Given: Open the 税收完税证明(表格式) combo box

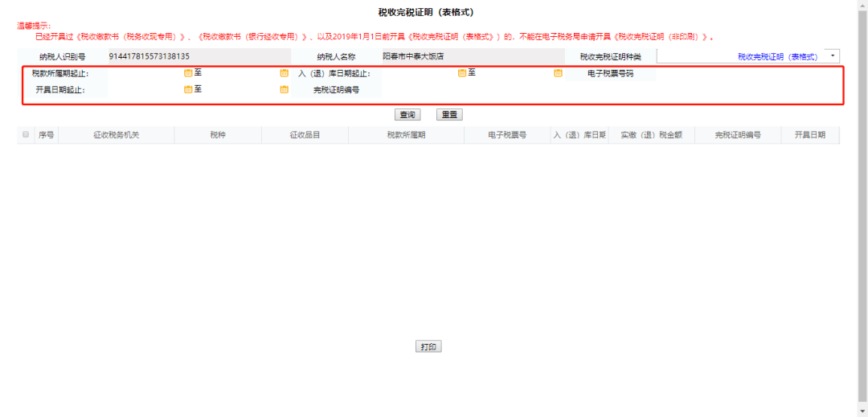Looking at the screenshot, I should (748, 56).
